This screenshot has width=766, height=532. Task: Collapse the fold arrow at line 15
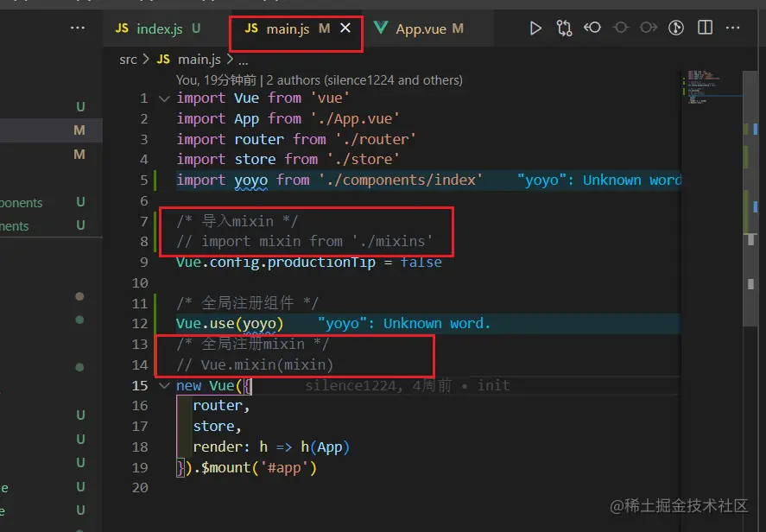point(164,386)
